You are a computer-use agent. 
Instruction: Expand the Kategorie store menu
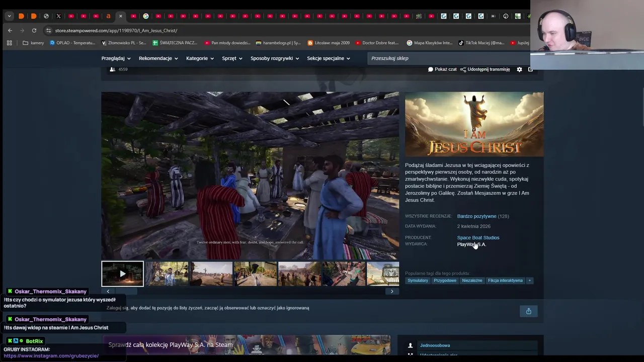200,58
